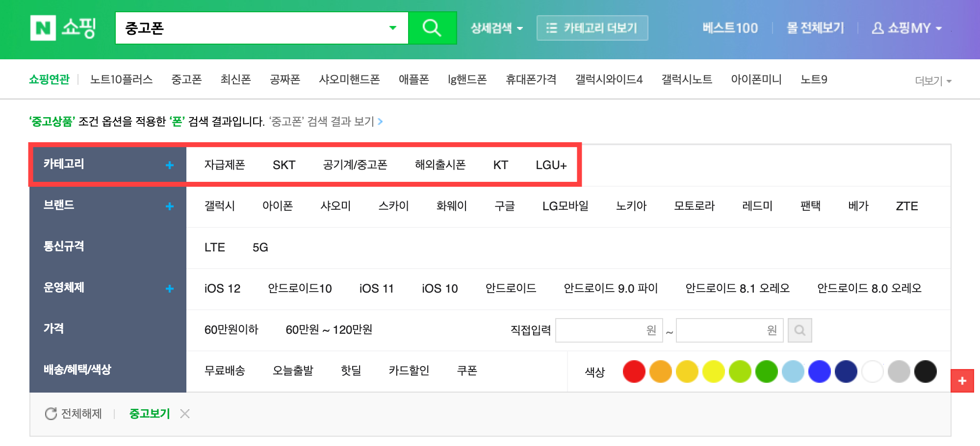Choose price range 60만원이하
This screenshot has width=980, height=446.
(x=231, y=329)
